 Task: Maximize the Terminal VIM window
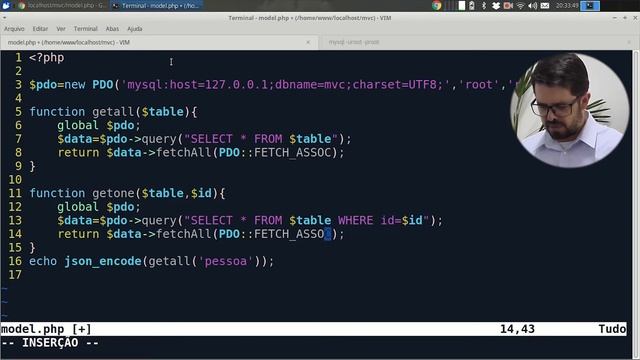(x=625, y=18)
